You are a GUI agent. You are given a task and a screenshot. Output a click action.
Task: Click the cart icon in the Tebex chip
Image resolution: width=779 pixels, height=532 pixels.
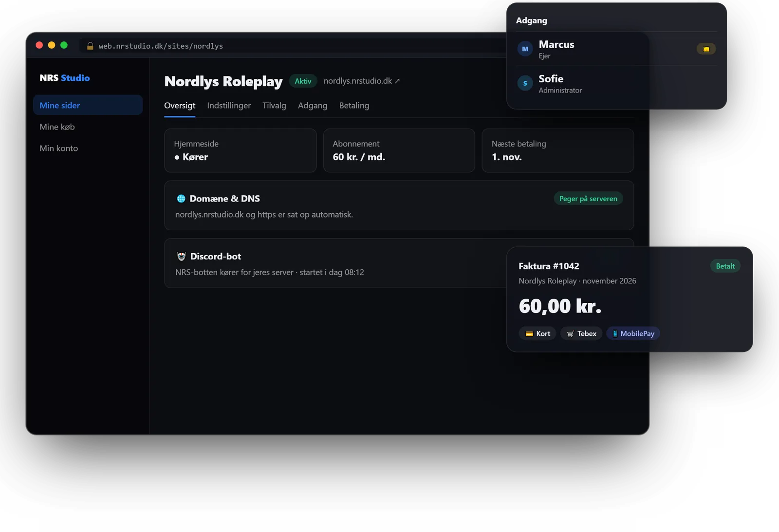pyautogui.click(x=571, y=334)
